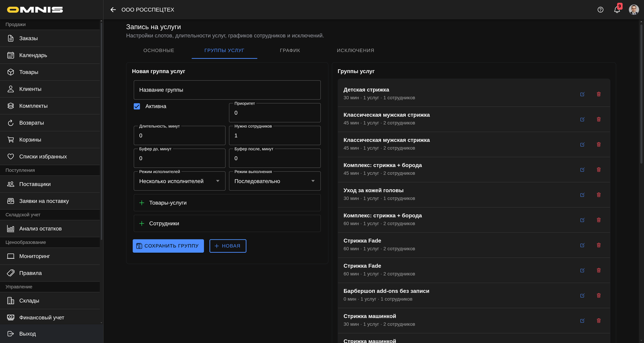
Task: Edit the Барбершоп add-ons без записи group
Action: [x=582, y=296]
